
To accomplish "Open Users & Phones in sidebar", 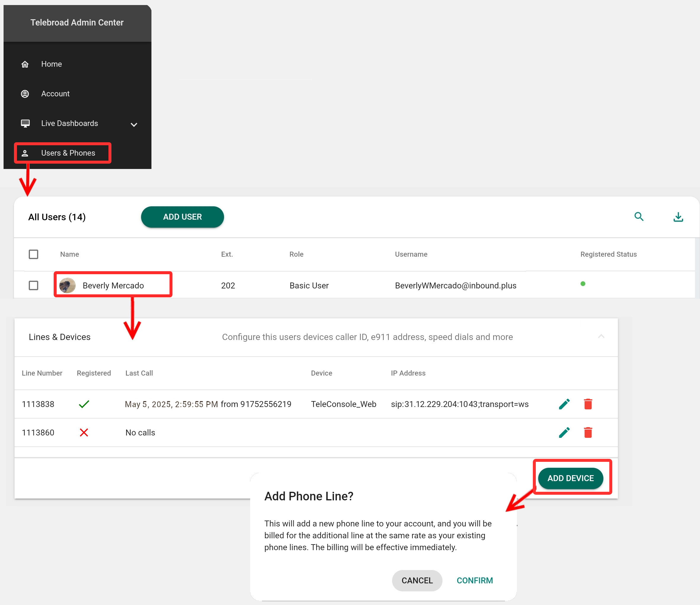I will pyautogui.click(x=68, y=153).
